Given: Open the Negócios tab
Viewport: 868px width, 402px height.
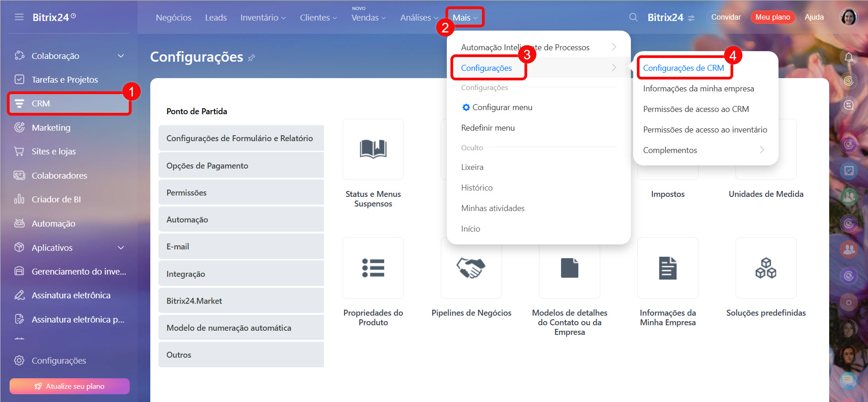Looking at the screenshot, I should (174, 17).
